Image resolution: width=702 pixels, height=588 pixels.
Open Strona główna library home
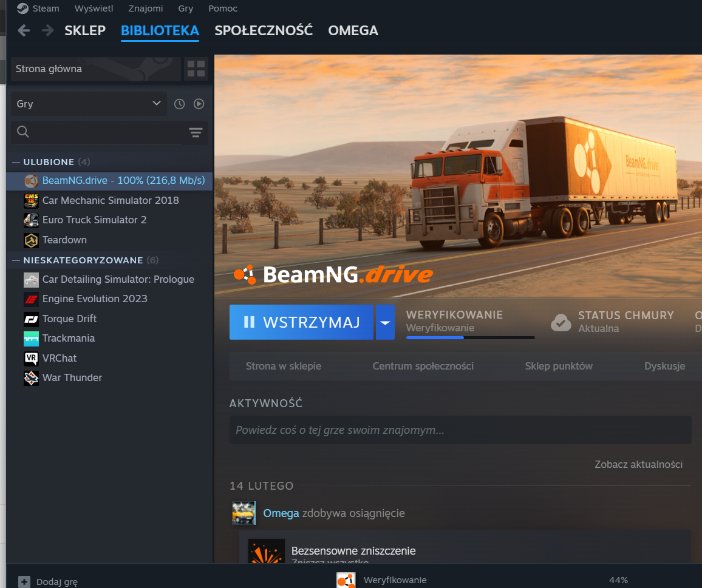[96, 69]
